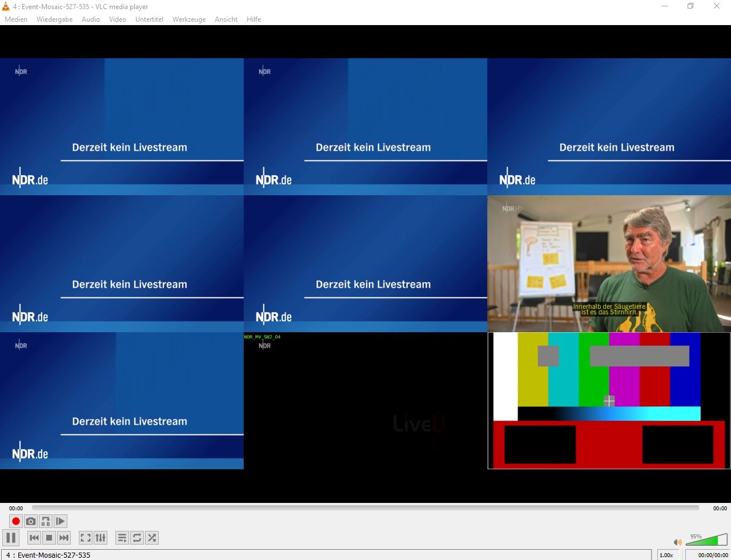
Task: Open the Hilfe menu
Action: [x=254, y=19]
